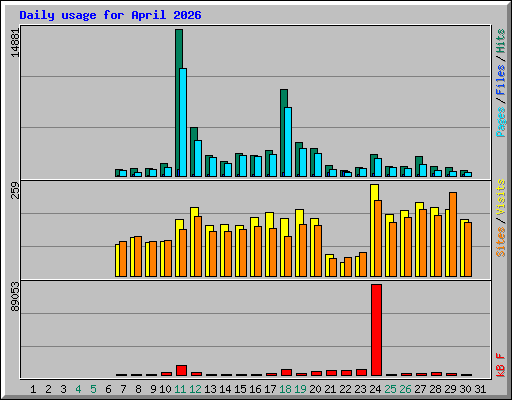Click the orange "Sites" legend label

(501, 242)
